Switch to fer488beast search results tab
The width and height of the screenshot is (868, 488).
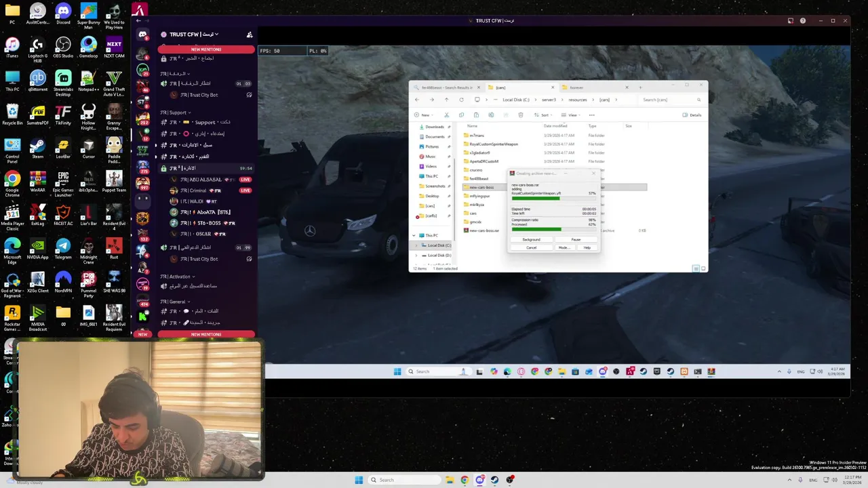tap(446, 87)
